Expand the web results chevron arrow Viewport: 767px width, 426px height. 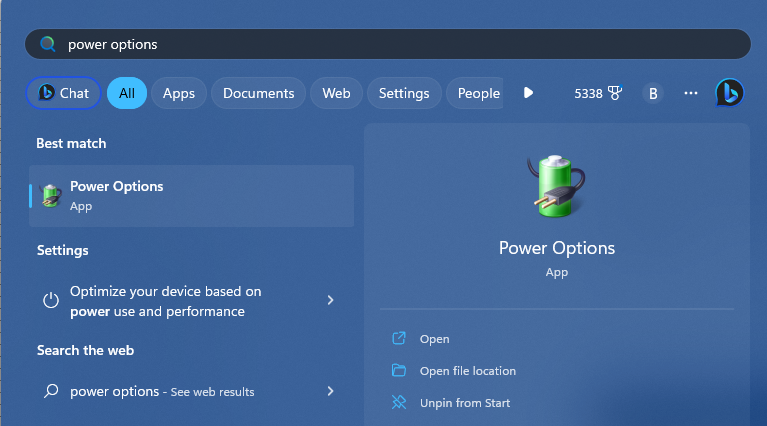point(330,391)
